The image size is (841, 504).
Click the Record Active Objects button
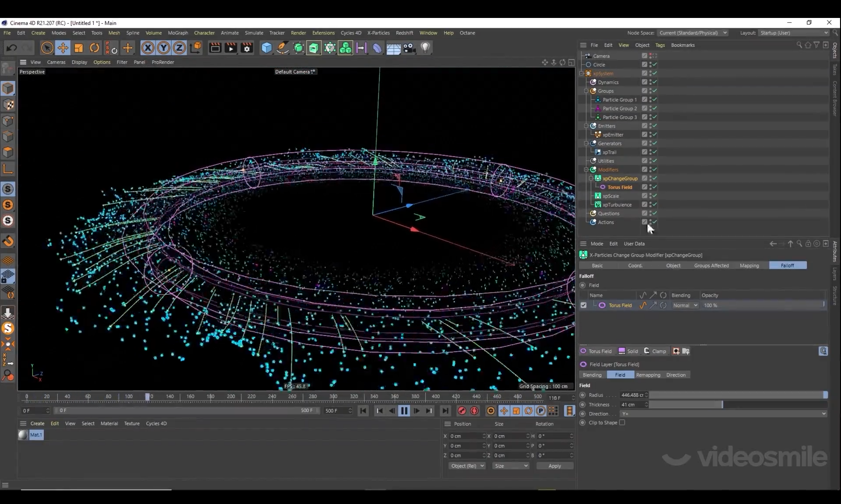pos(462,411)
